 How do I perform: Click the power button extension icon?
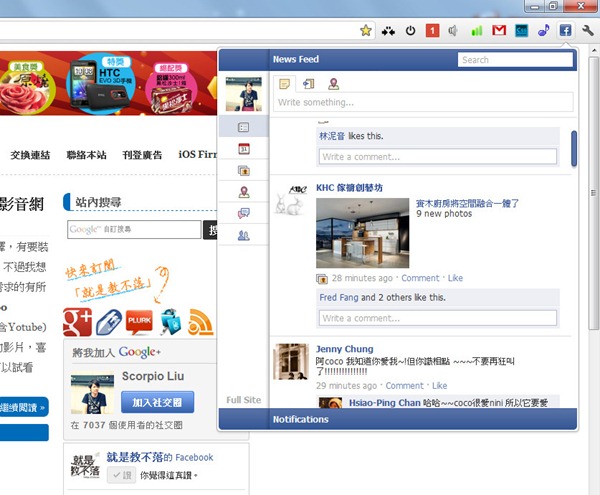411,30
